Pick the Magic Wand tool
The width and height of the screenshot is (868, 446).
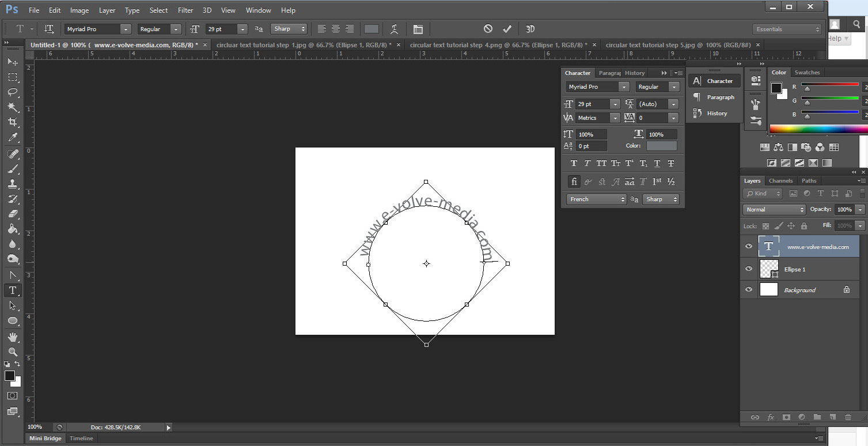coord(12,107)
